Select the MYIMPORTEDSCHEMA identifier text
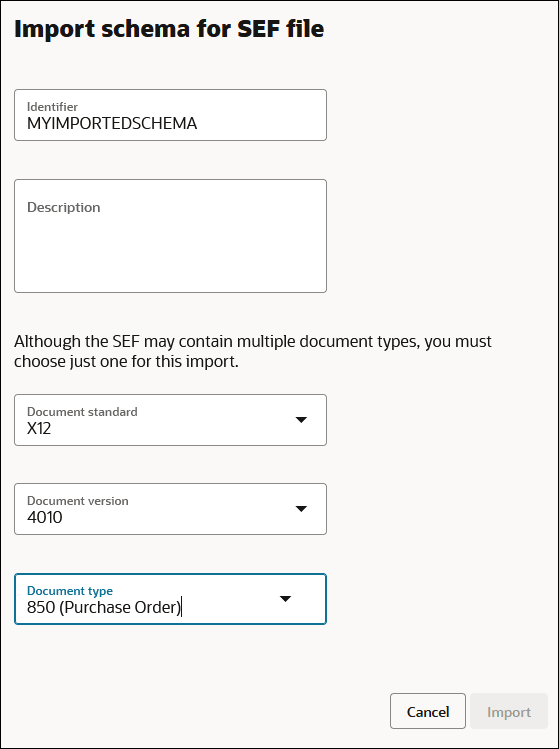 coord(112,124)
